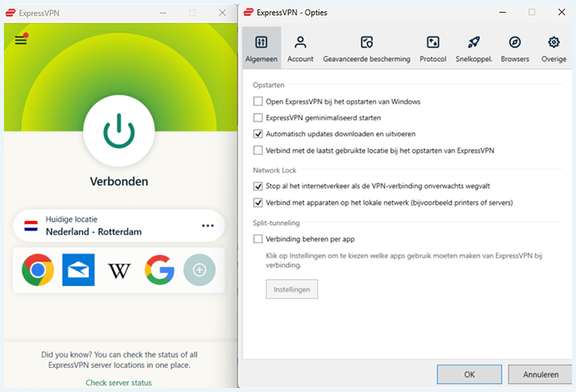This screenshot has height=392, width=576.
Task: Click the ExpressVPN logo in Opties title bar
Action: point(248,13)
